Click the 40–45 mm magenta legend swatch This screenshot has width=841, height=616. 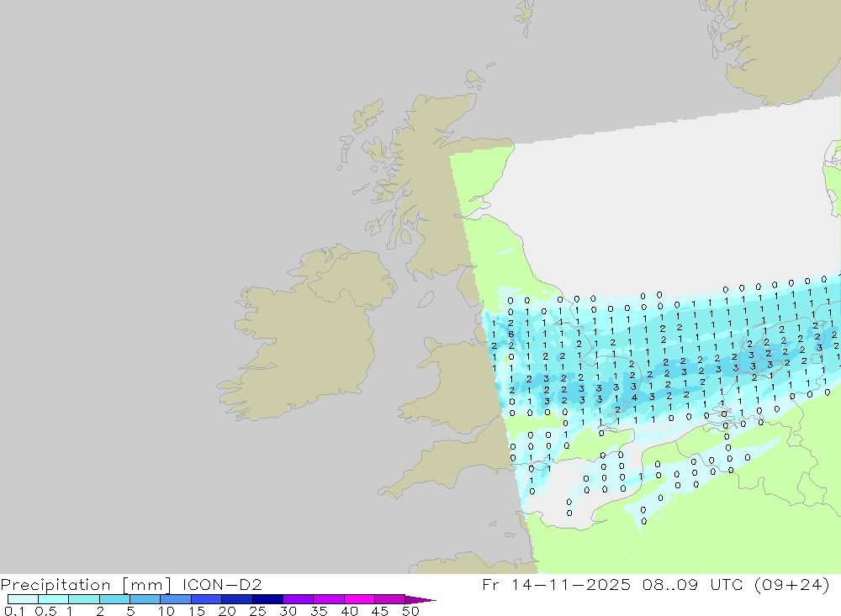point(359,599)
